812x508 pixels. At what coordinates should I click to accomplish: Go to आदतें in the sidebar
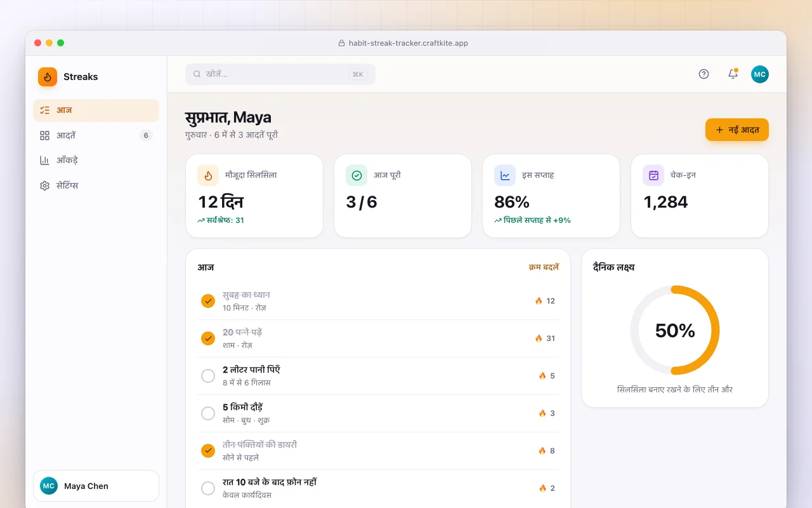[x=96, y=135]
